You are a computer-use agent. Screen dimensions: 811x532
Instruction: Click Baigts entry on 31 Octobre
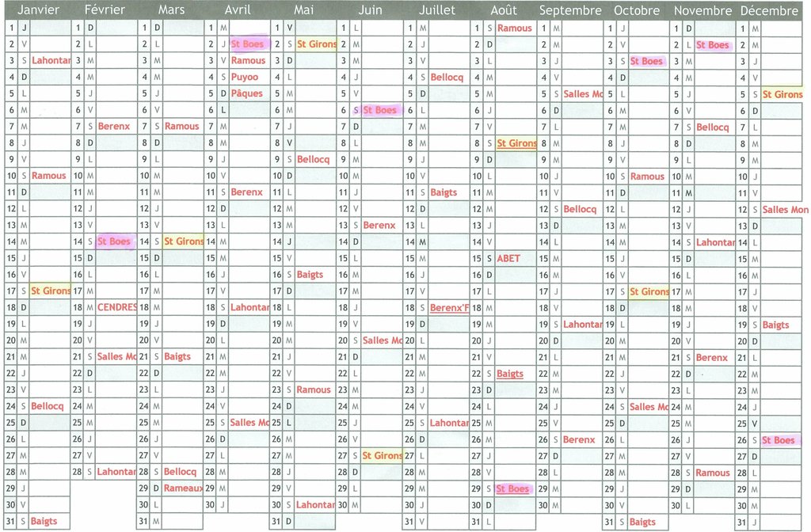(642, 522)
